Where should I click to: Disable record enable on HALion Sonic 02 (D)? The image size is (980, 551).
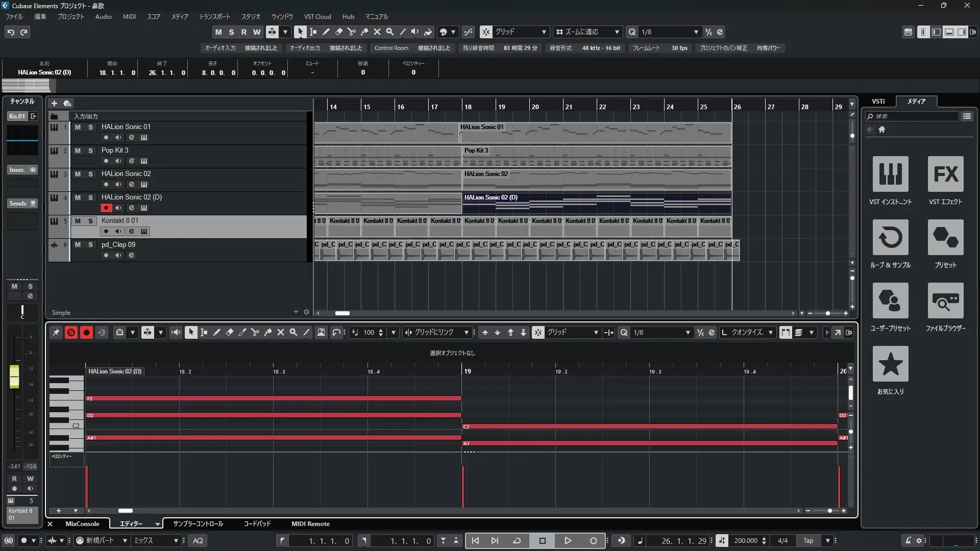(x=106, y=208)
